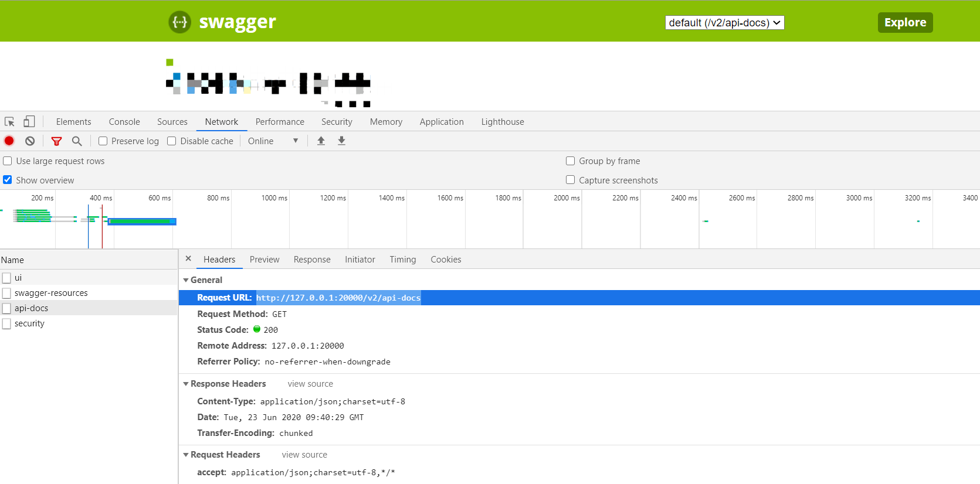Switch to the Elements tab
This screenshot has width=980, height=484.
coord(74,122)
